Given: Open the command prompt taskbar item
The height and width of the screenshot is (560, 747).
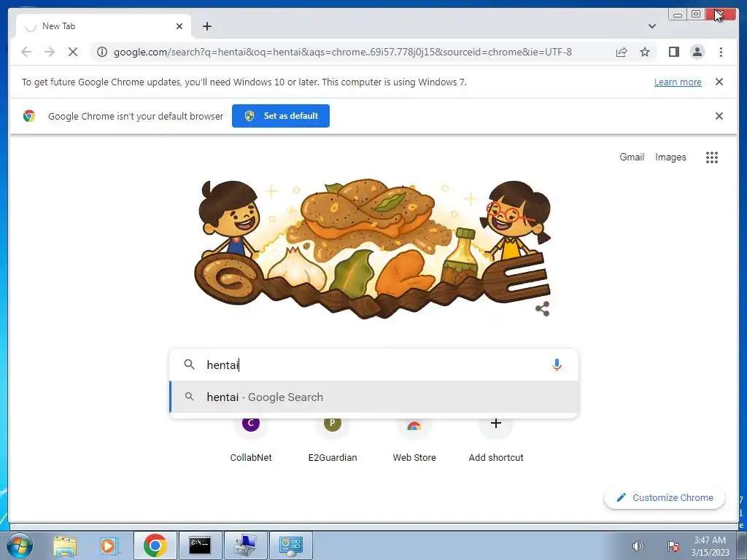Looking at the screenshot, I should pos(200,545).
